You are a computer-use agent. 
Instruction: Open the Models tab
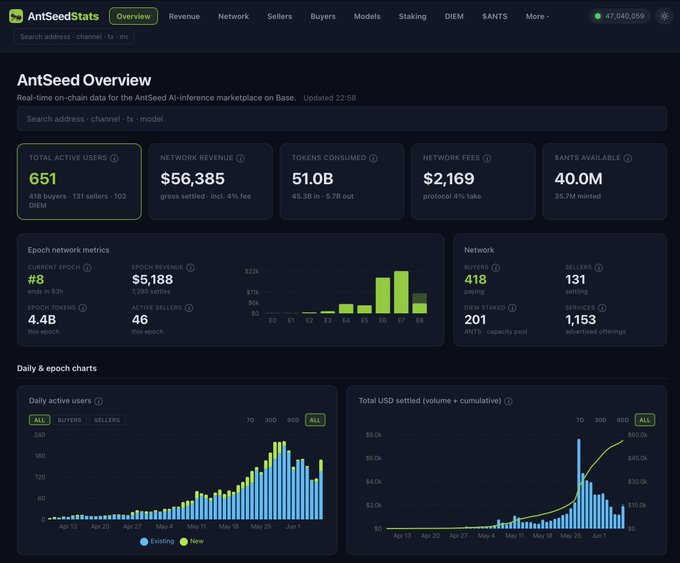click(367, 16)
